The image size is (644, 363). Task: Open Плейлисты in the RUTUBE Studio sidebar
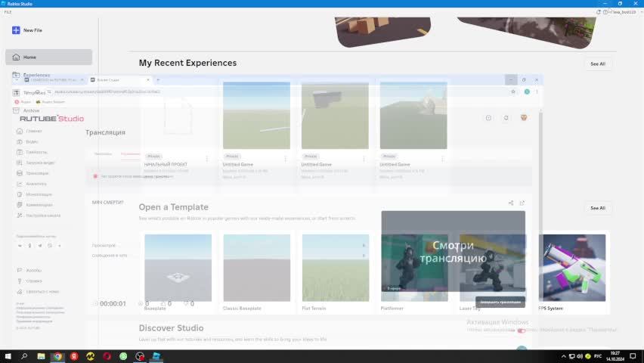36,152
